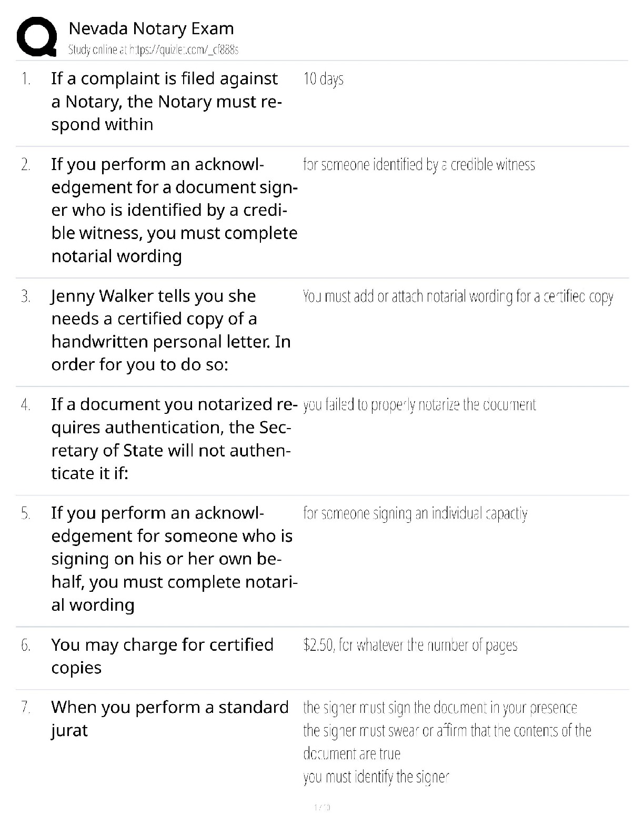Select question 6 about certified copies charge

(x=162, y=656)
